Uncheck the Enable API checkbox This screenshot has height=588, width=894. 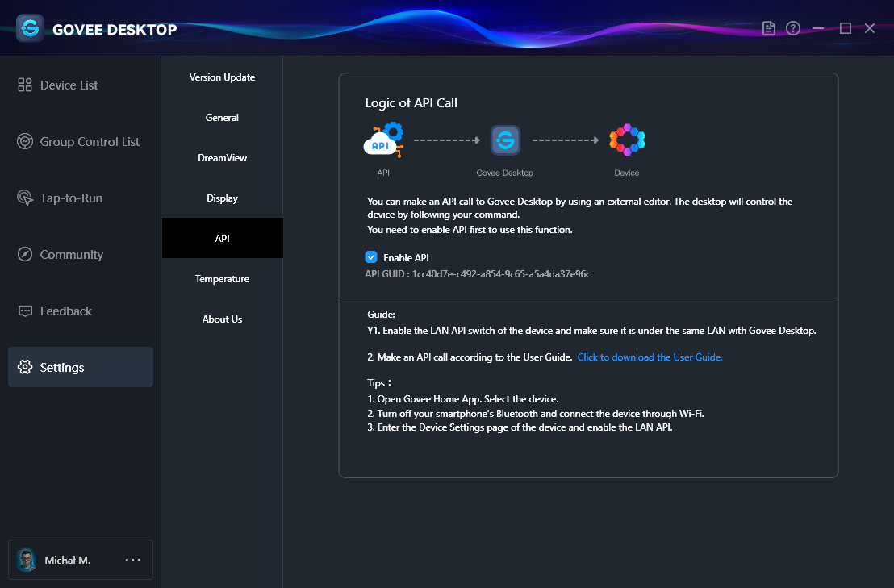point(371,257)
